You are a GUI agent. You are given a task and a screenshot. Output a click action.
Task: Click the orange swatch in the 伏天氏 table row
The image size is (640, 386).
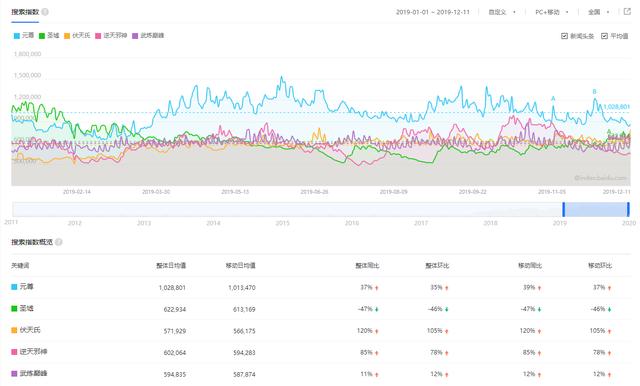pos(14,330)
